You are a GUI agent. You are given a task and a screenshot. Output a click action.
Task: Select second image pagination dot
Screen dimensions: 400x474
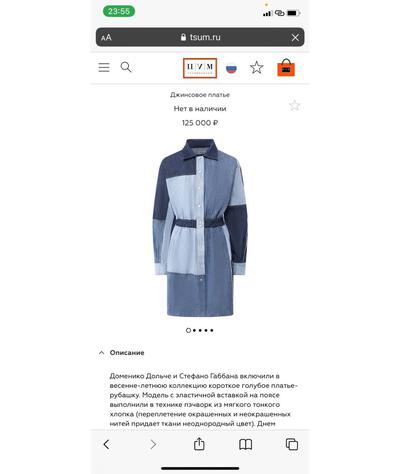coord(194,330)
